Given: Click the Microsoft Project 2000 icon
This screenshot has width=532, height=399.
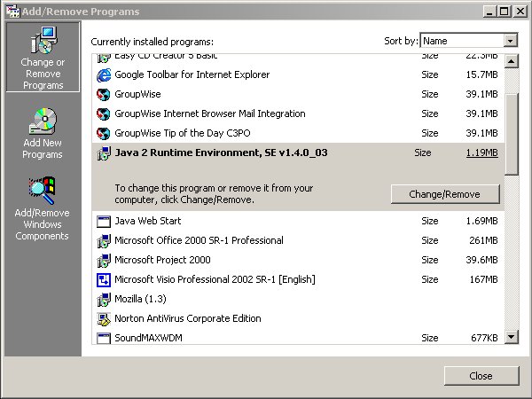Looking at the screenshot, I should tap(104, 261).
